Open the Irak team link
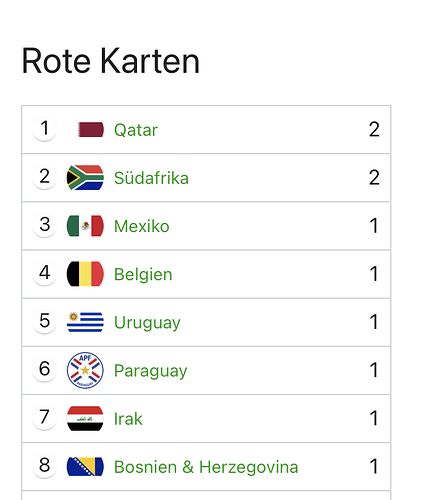Viewport: 425px width, 500px height. (x=128, y=419)
